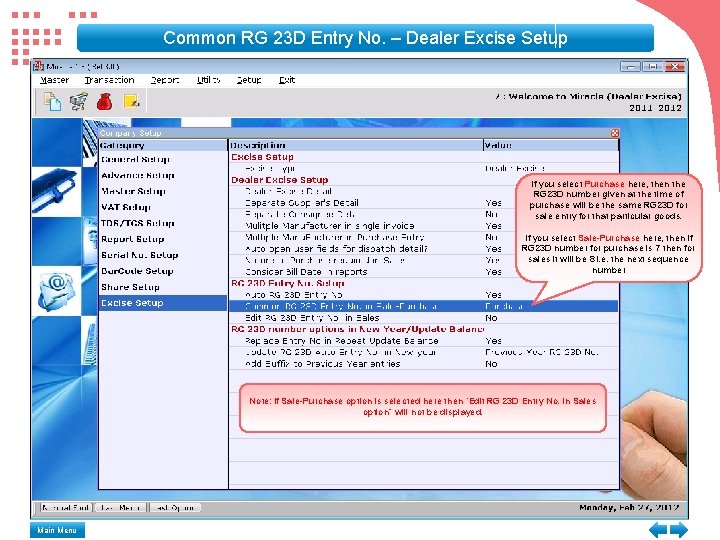Open the Transaction menu

click(109, 80)
